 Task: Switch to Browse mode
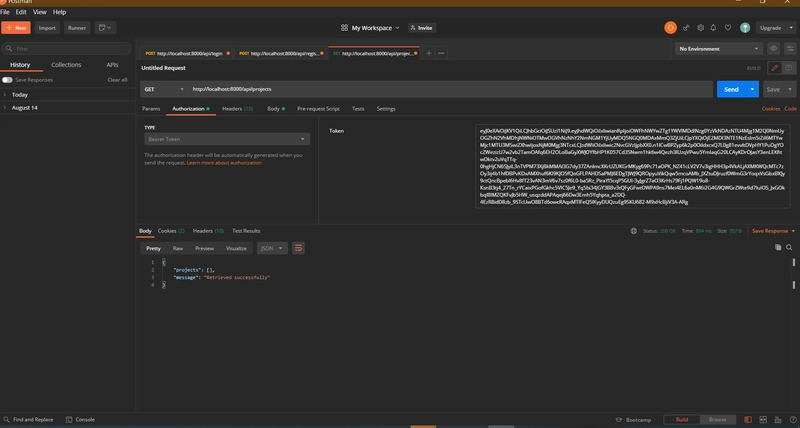tap(717, 419)
